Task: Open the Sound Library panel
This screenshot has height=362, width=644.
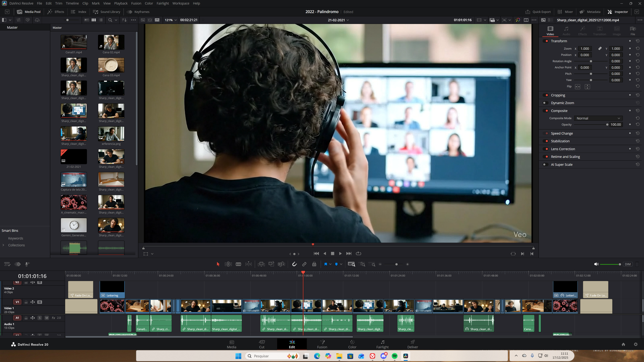Action: pos(106,12)
